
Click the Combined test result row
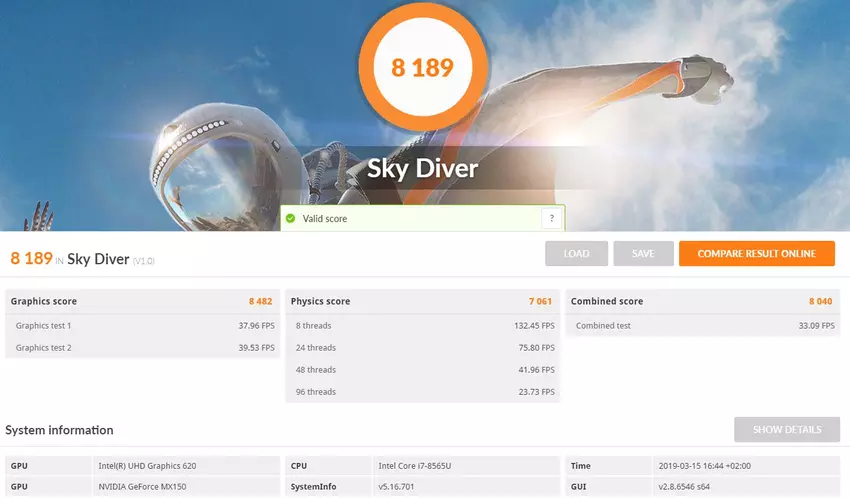pos(703,325)
